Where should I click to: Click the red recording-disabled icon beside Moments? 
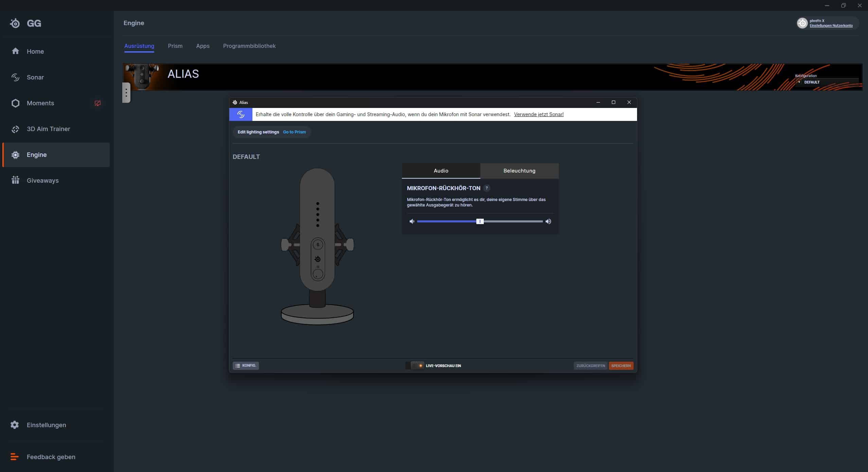[98, 103]
